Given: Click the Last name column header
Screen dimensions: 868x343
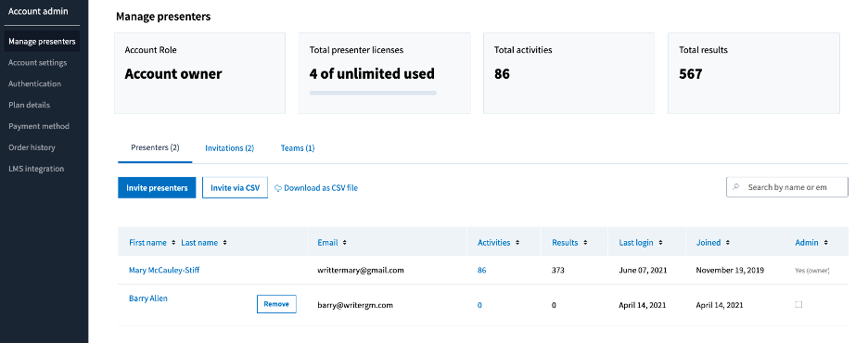Looking at the screenshot, I should pyautogui.click(x=199, y=242).
